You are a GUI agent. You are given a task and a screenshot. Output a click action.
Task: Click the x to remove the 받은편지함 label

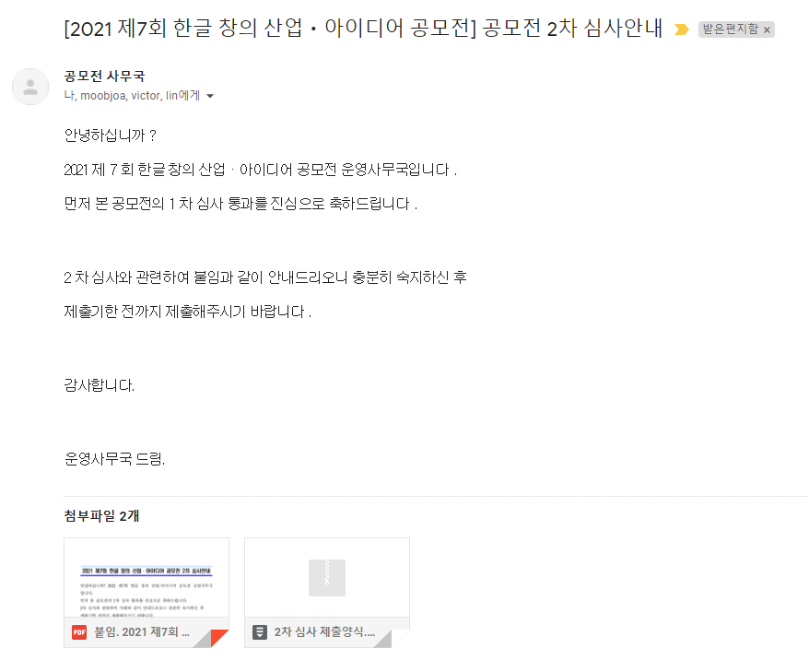point(768,29)
